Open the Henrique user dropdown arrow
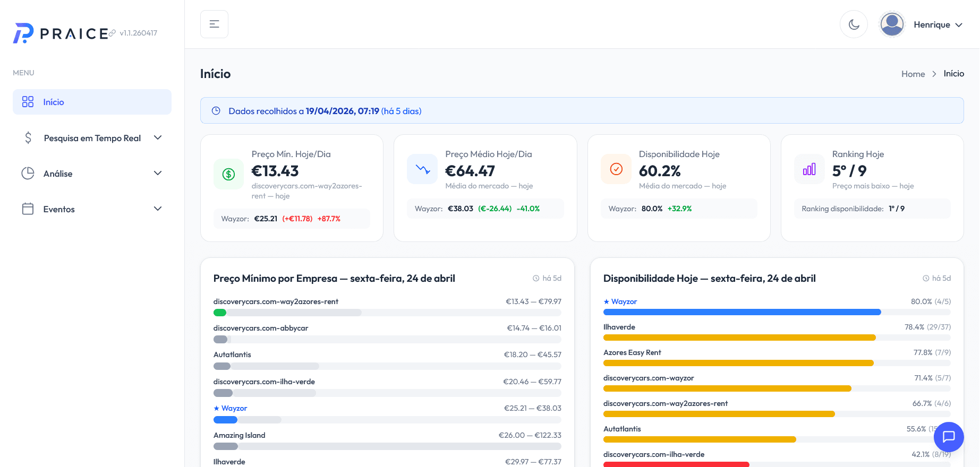Viewport: 980px width, 467px height. coord(959,25)
